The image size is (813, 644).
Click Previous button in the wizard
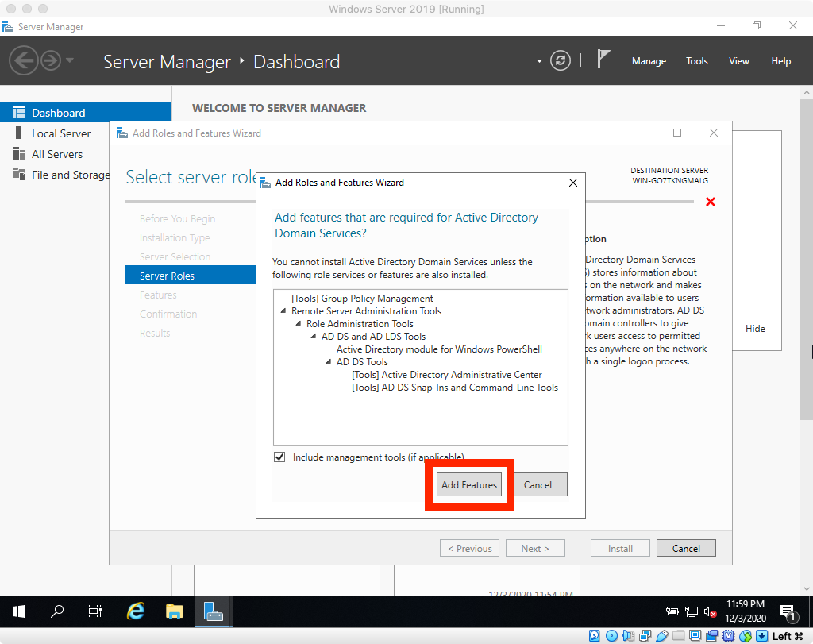[470, 548]
